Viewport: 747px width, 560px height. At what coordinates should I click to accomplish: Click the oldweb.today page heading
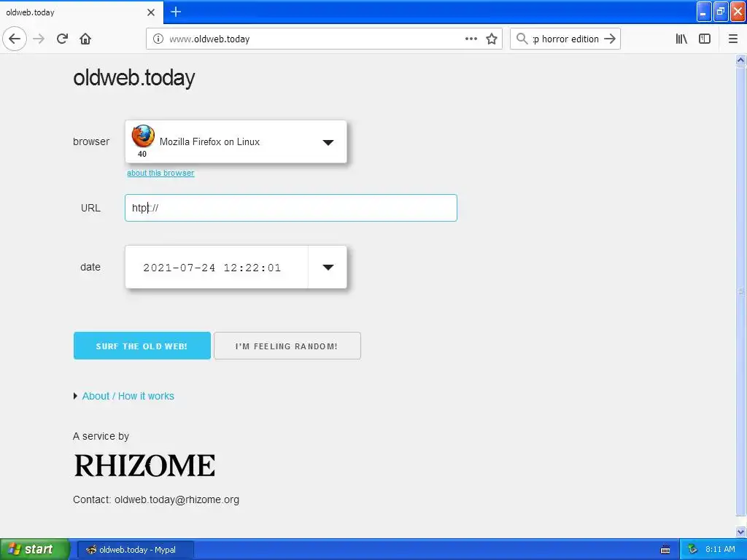pos(134,77)
